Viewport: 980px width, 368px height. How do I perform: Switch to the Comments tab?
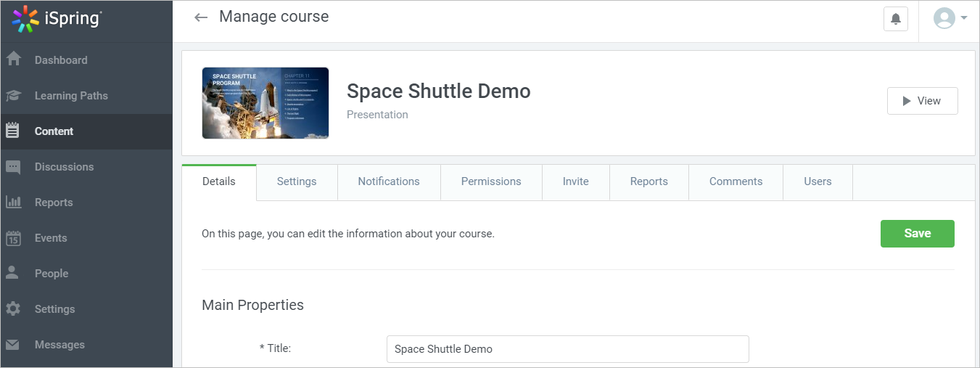click(x=736, y=182)
